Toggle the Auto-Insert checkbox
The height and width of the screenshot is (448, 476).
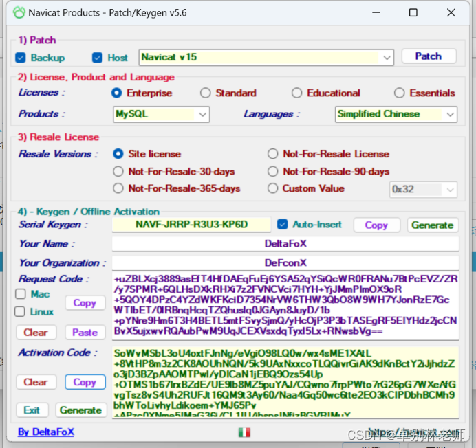tap(282, 225)
